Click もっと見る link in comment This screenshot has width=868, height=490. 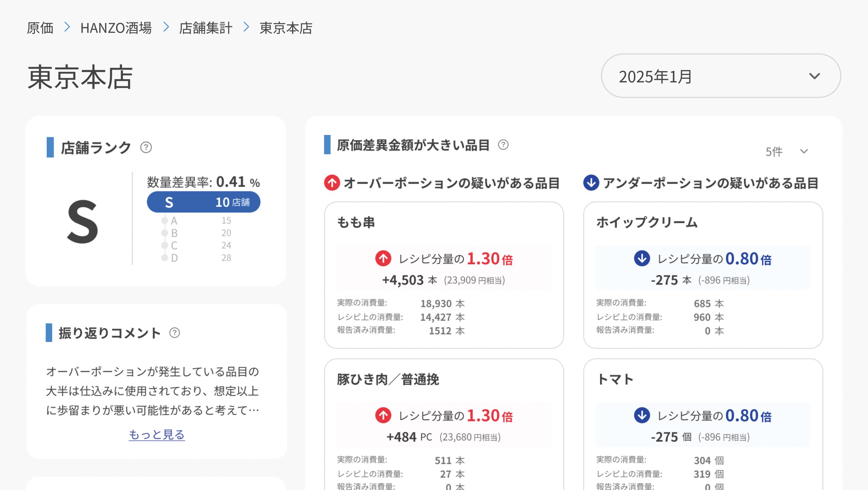click(x=157, y=435)
